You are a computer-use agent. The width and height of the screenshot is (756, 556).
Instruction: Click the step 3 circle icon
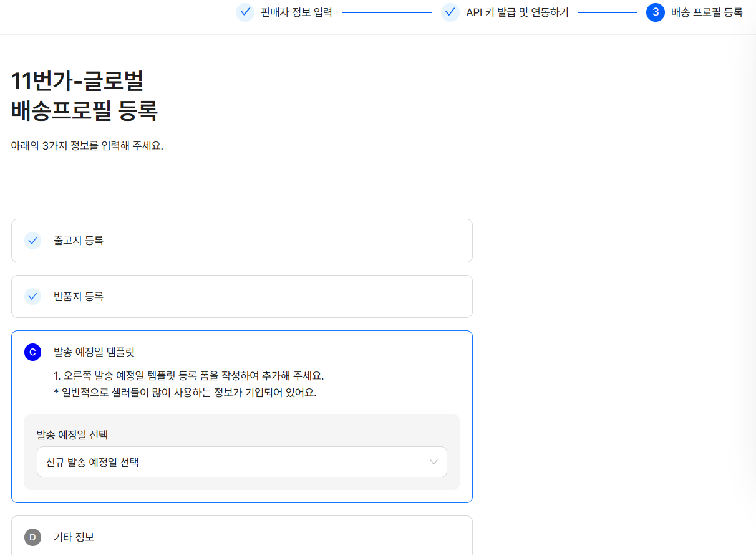click(656, 12)
